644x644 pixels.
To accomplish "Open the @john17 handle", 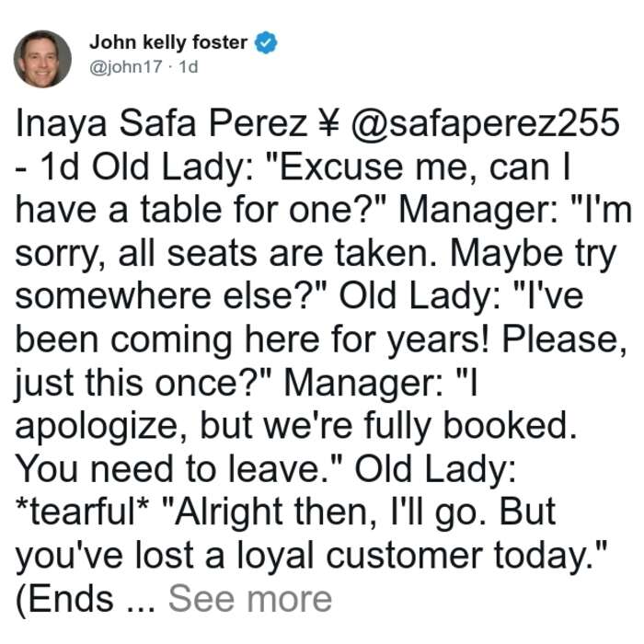I will point(126,66).
